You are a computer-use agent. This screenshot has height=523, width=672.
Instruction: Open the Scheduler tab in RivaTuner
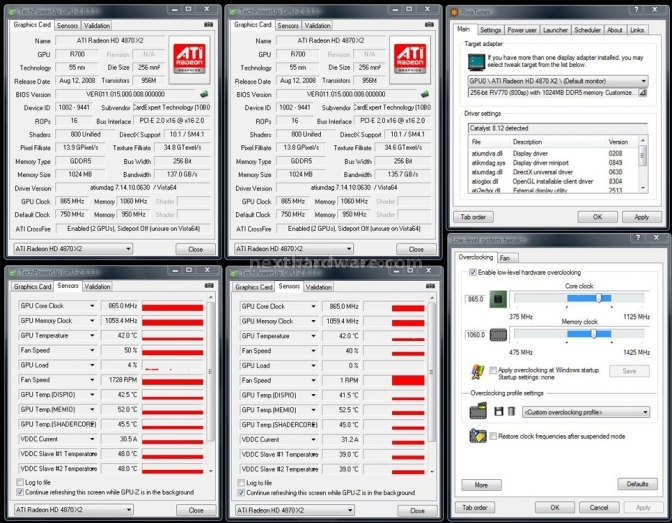[587, 30]
